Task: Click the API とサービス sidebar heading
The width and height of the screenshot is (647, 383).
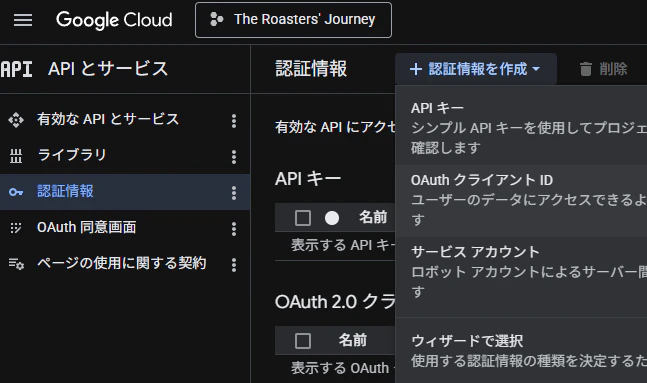Action: [x=108, y=69]
